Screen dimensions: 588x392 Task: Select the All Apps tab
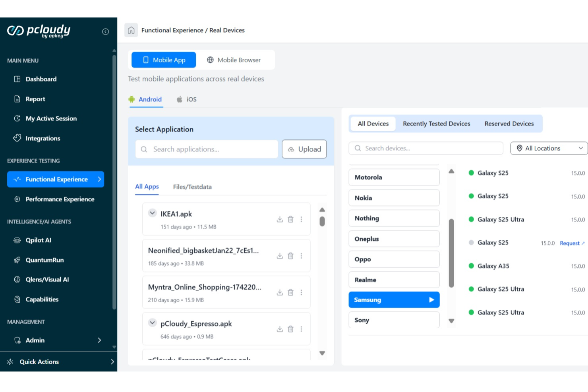(147, 187)
